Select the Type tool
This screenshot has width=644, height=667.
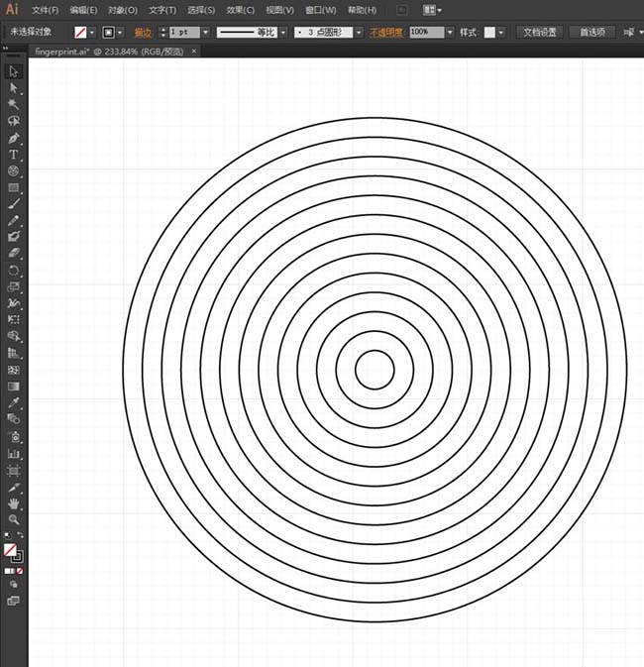pos(14,154)
